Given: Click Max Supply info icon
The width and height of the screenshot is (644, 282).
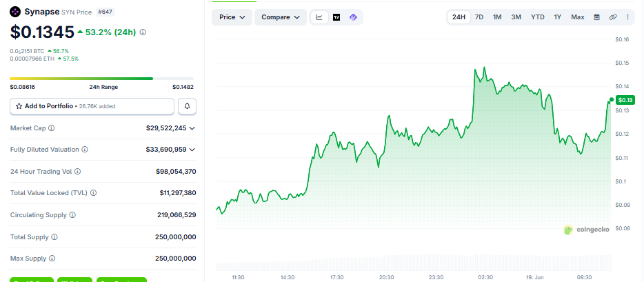Looking at the screenshot, I should pos(52,259).
